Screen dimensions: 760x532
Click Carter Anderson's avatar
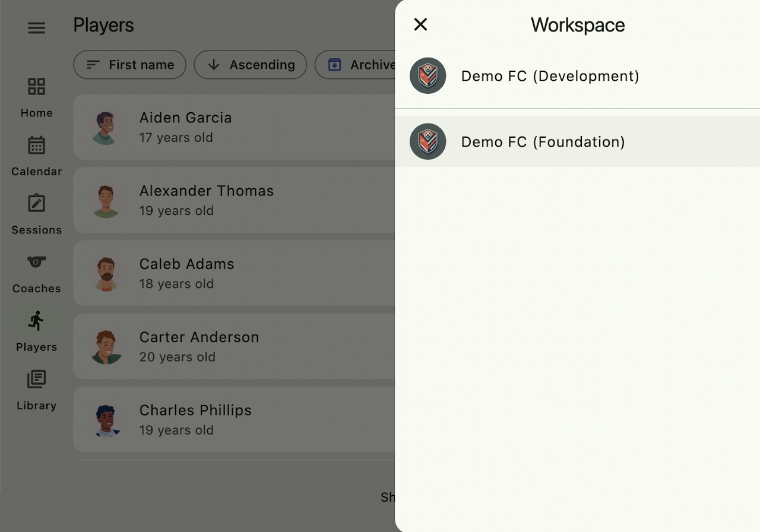coord(106,347)
